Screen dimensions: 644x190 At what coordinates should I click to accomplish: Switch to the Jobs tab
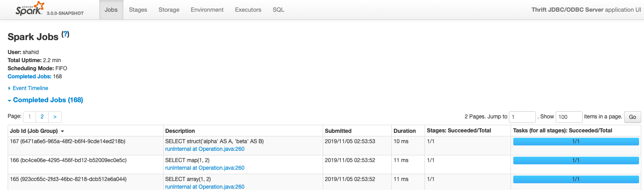111,9
